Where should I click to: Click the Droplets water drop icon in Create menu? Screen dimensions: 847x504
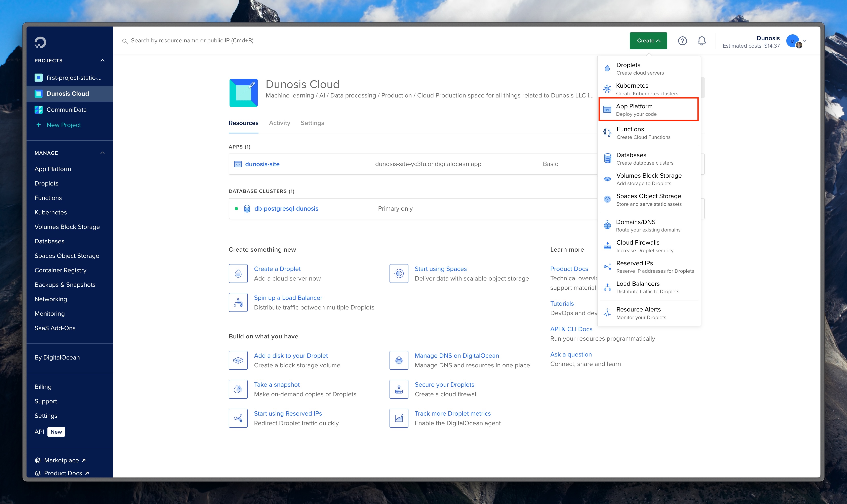tap(607, 68)
